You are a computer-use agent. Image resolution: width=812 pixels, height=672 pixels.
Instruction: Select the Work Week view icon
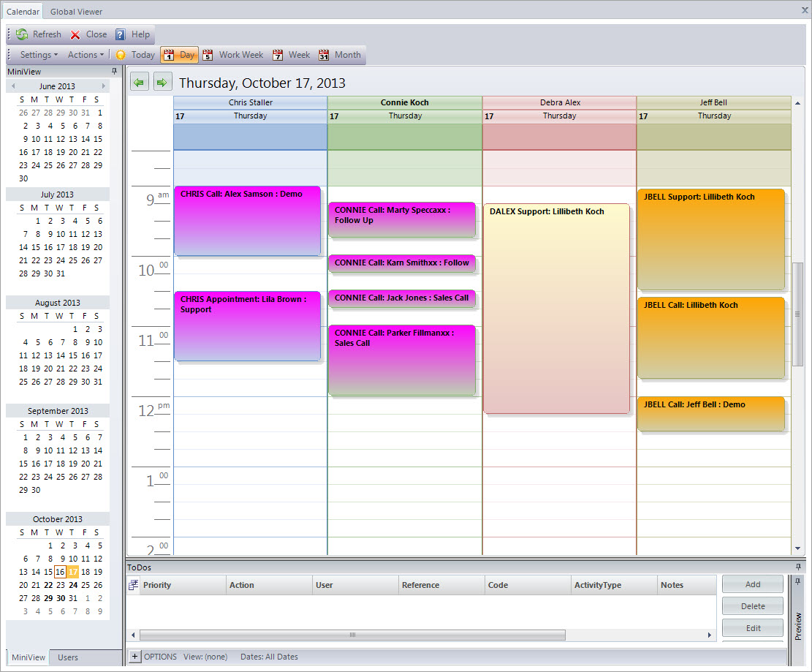[208, 55]
